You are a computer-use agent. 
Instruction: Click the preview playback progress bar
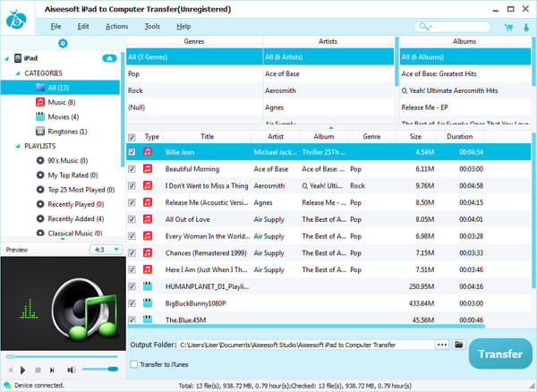(x=62, y=357)
